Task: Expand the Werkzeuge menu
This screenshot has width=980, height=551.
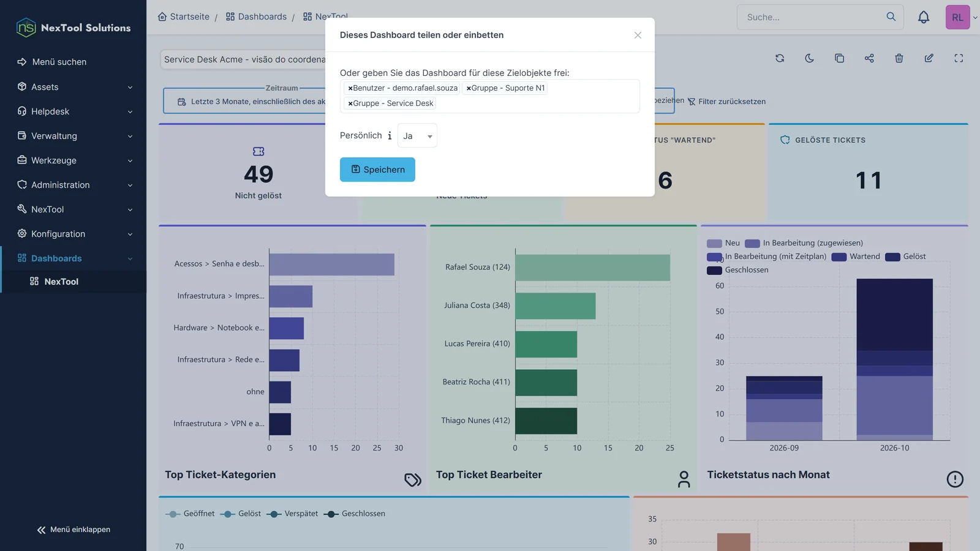Action: click(x=73, y=160)
